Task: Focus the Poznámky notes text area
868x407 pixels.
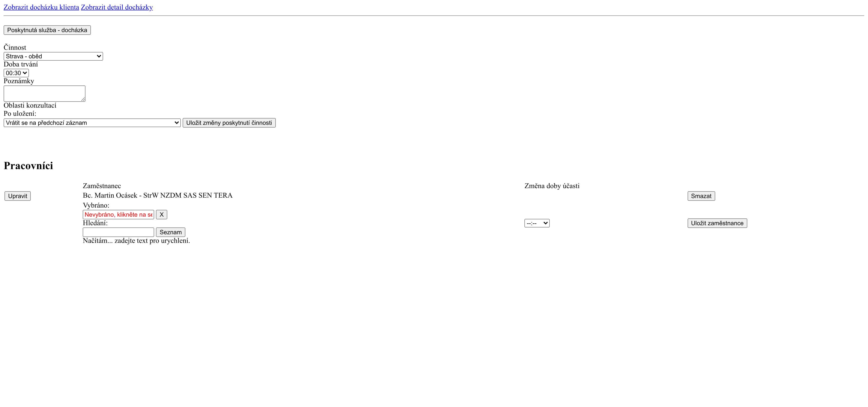Action: (x=44, y=93)
